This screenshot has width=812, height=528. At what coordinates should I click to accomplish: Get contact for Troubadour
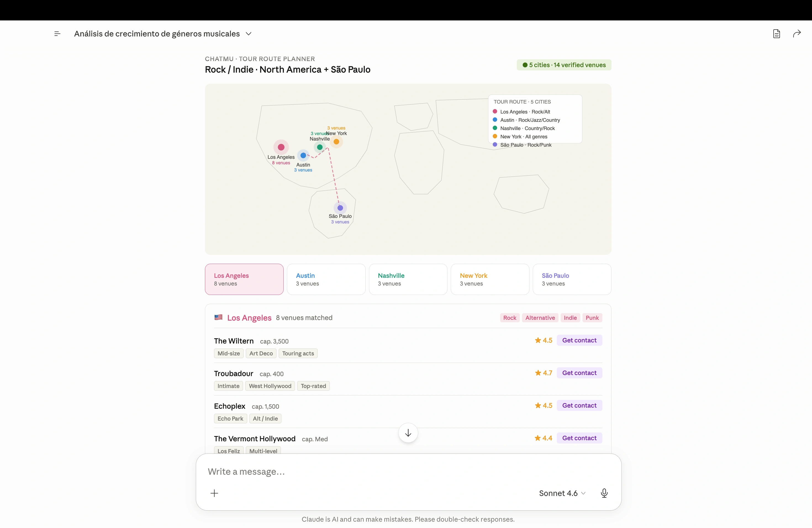click(579, 373)
